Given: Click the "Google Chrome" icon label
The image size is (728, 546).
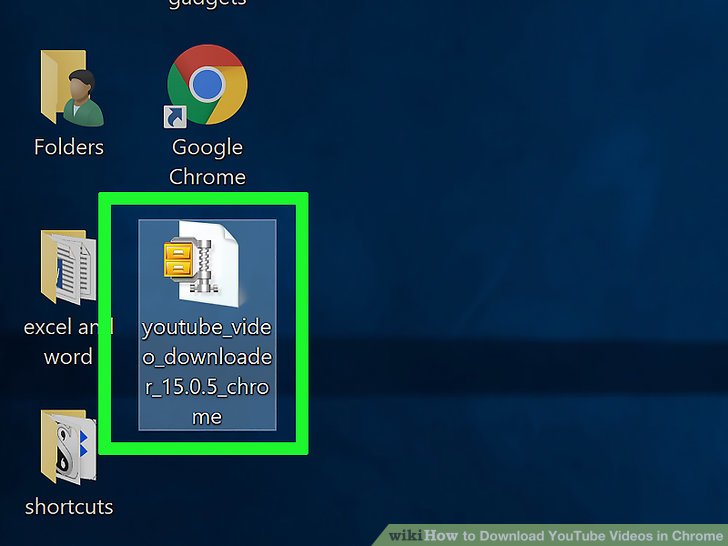Looking at the screenshot, I should (x=207, y=162).
